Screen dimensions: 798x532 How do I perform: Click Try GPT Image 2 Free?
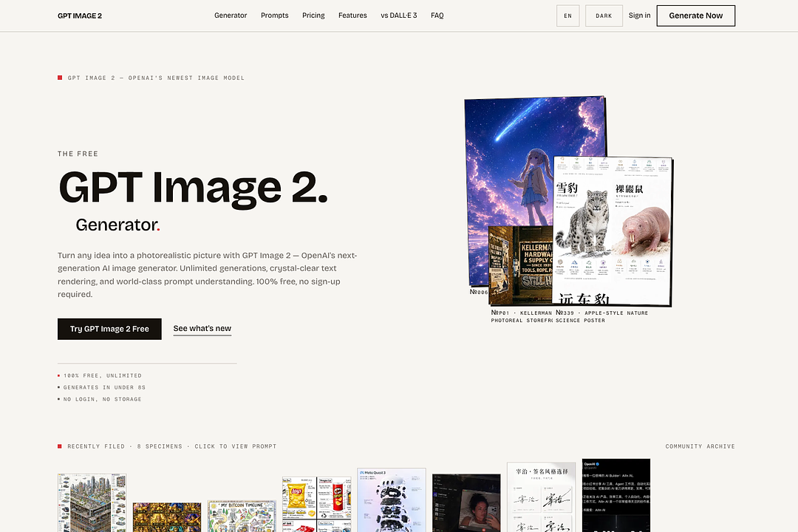pyautogui.click(x=109, y=329)
